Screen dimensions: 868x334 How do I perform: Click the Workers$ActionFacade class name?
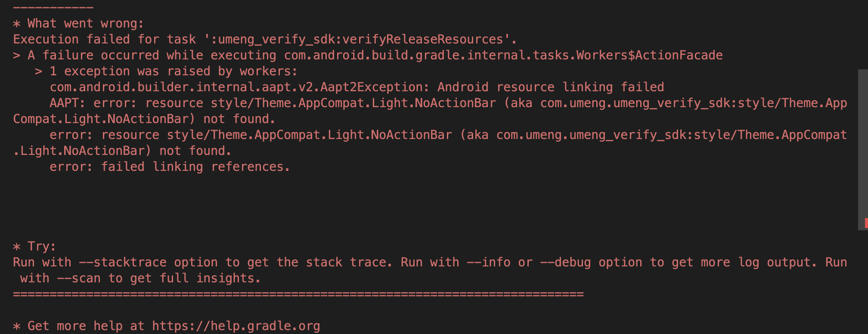(x=649, y=55)
